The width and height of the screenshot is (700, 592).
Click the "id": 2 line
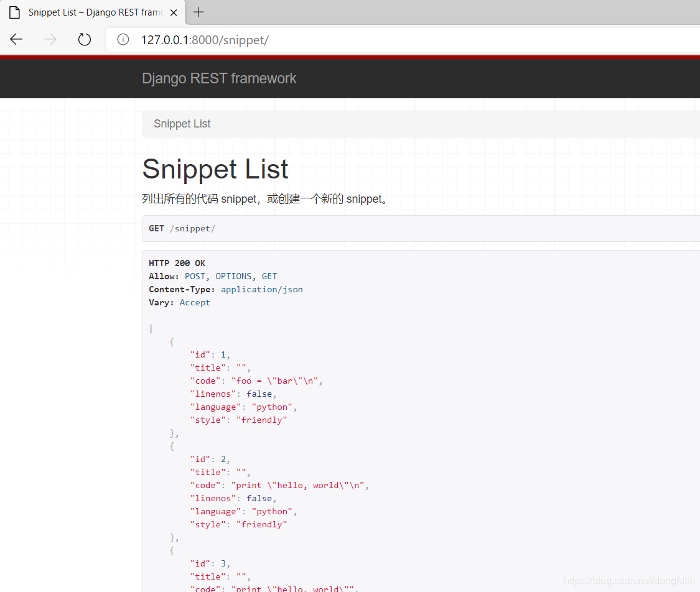point(210,459)
